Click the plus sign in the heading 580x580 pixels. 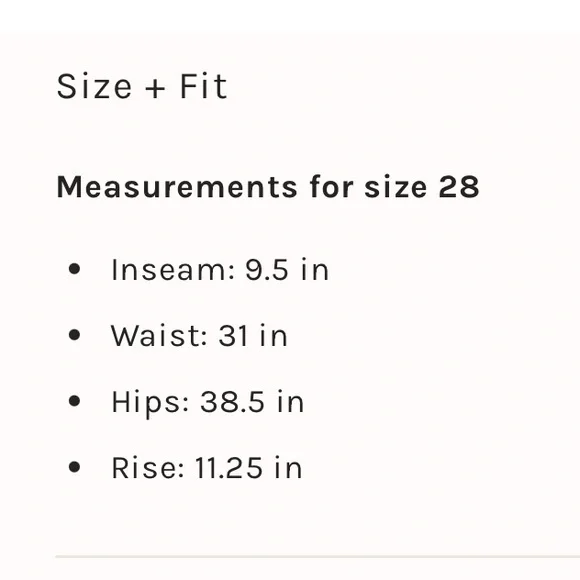pyautogui.click(x=155, y=89)
